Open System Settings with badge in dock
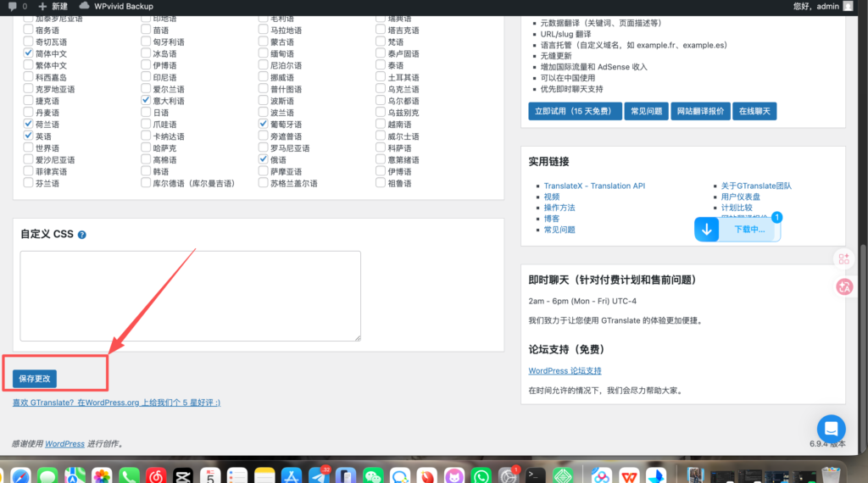The width and height of the screenshot is (868, 483). click(509, 476)
